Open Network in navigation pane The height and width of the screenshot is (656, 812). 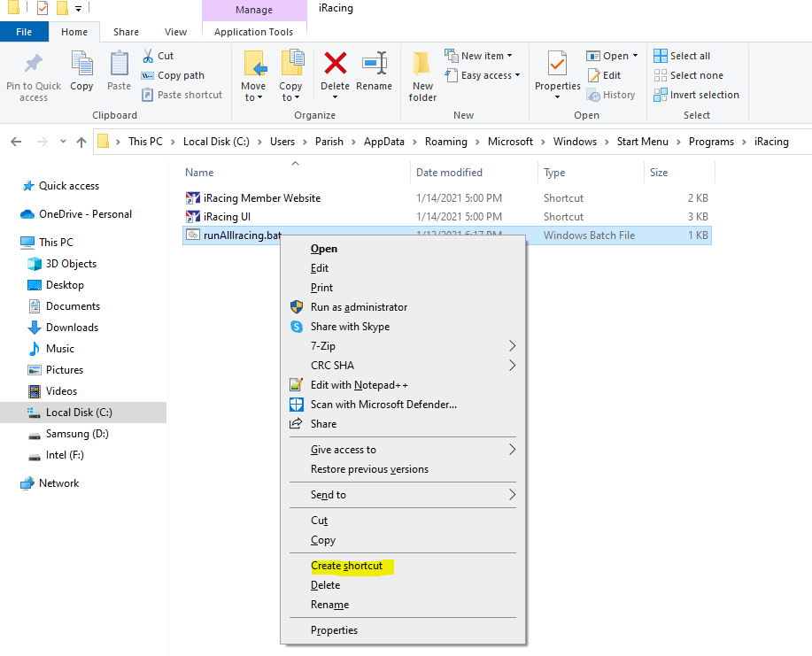[50, 483]
